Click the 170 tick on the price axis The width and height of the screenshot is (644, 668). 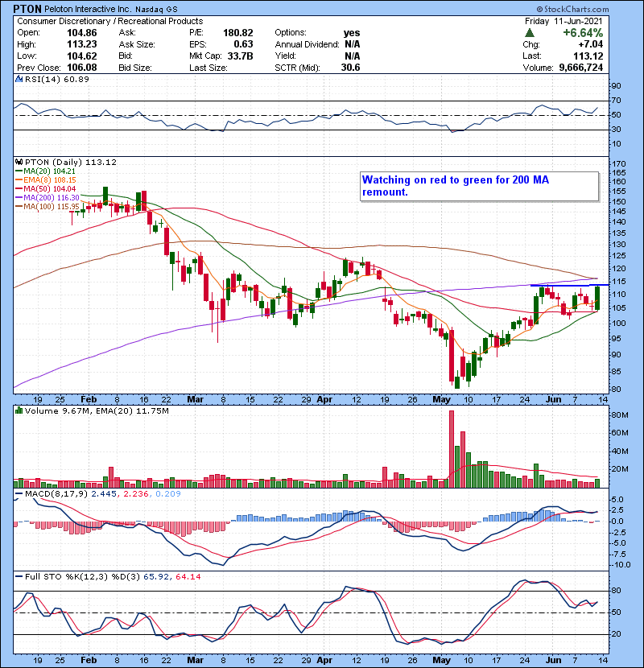tap(618, 164)
